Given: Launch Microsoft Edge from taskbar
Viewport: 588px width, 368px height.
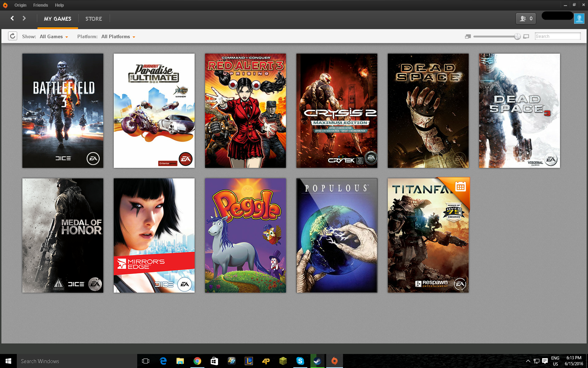Looking at the screenshot, I should coord(163,361).
